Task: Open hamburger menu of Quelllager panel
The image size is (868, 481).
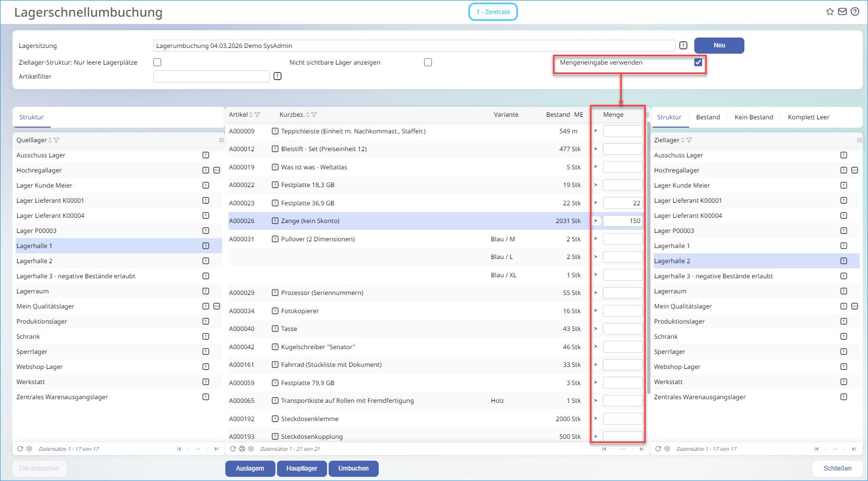Action: [x=221, y=140]
